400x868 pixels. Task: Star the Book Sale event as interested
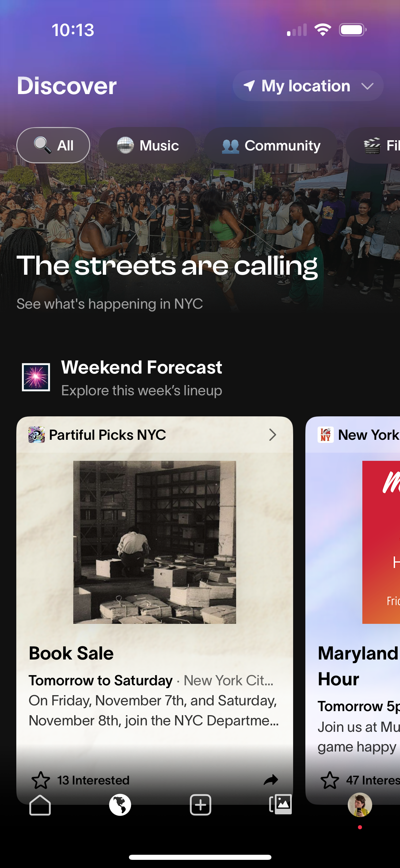[41, 780]
